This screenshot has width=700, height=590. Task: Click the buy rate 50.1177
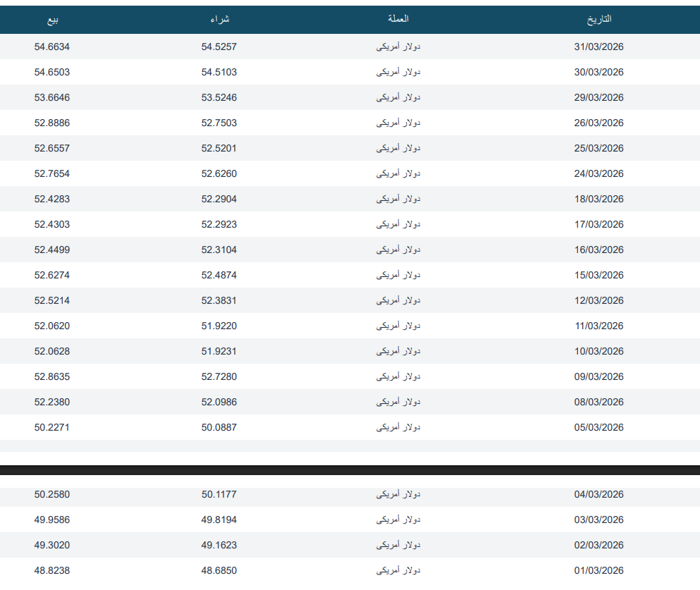click(x=219, y=494)
